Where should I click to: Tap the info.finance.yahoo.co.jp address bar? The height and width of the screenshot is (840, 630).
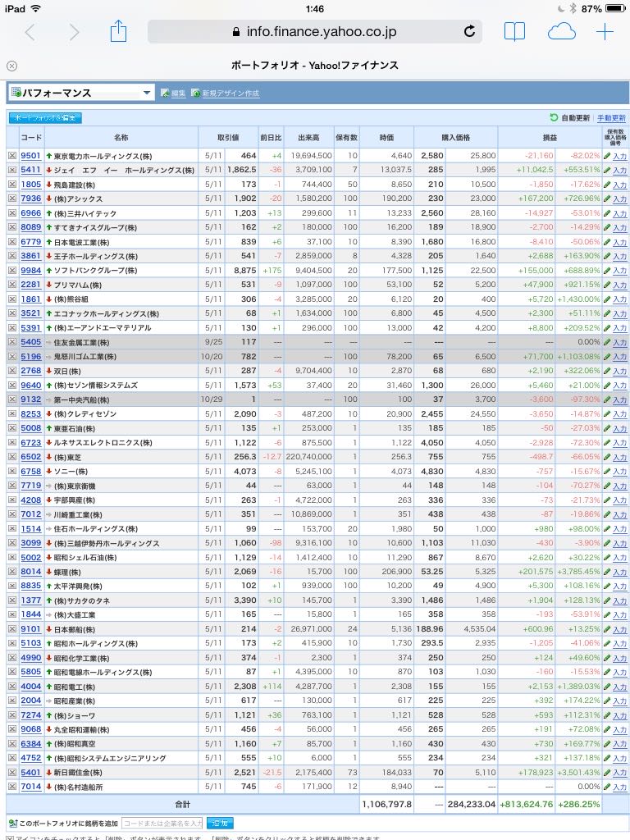(x=315, y=32)
